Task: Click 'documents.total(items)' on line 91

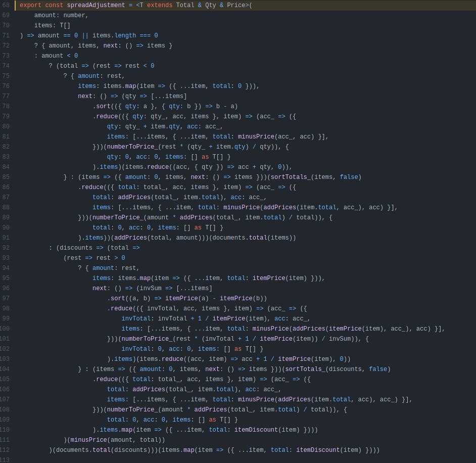Action: (x=252, y=238)
